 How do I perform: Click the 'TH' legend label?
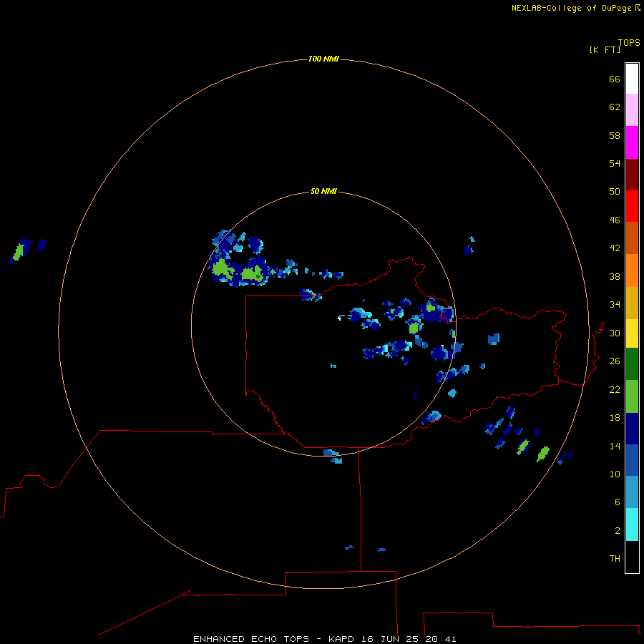(615, 559)
